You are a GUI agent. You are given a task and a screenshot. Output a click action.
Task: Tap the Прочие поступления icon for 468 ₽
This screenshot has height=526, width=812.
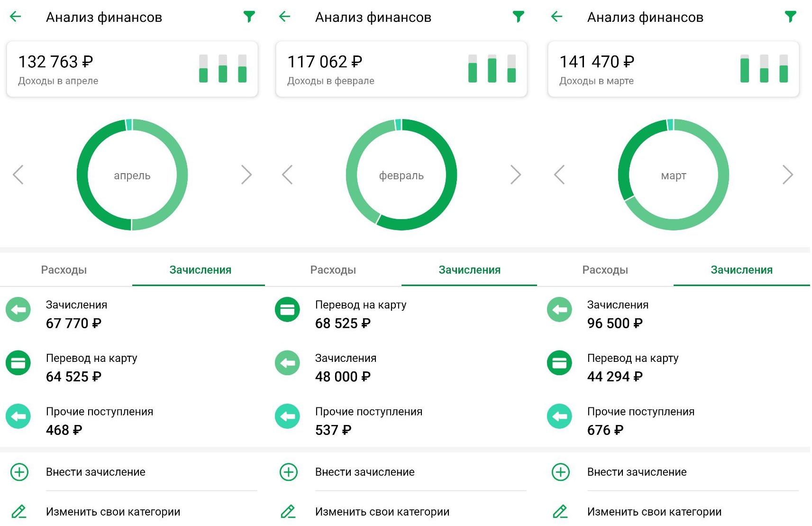18,416
